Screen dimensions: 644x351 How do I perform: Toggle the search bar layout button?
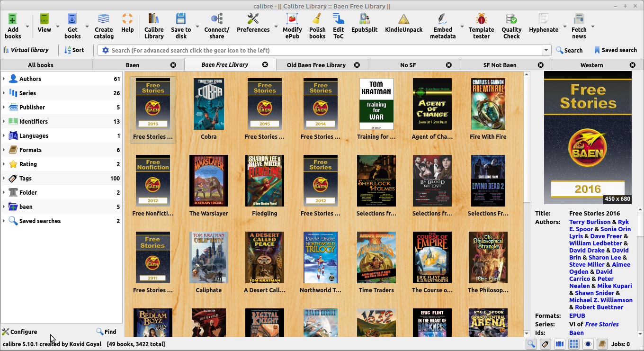tap(531, 344)
